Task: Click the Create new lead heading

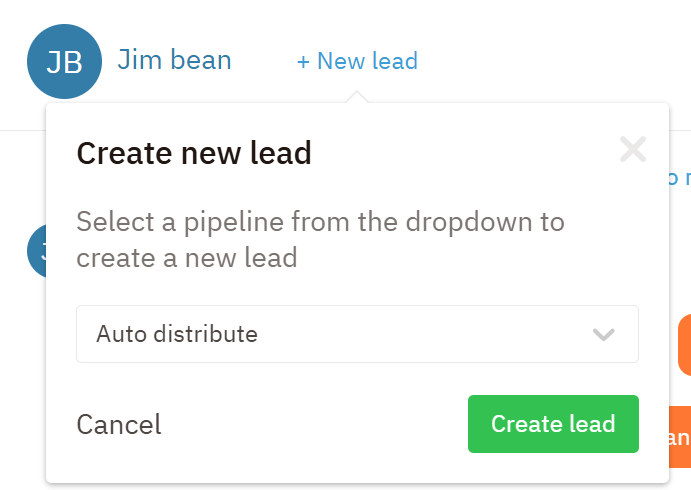Action: tap(194, 153)
